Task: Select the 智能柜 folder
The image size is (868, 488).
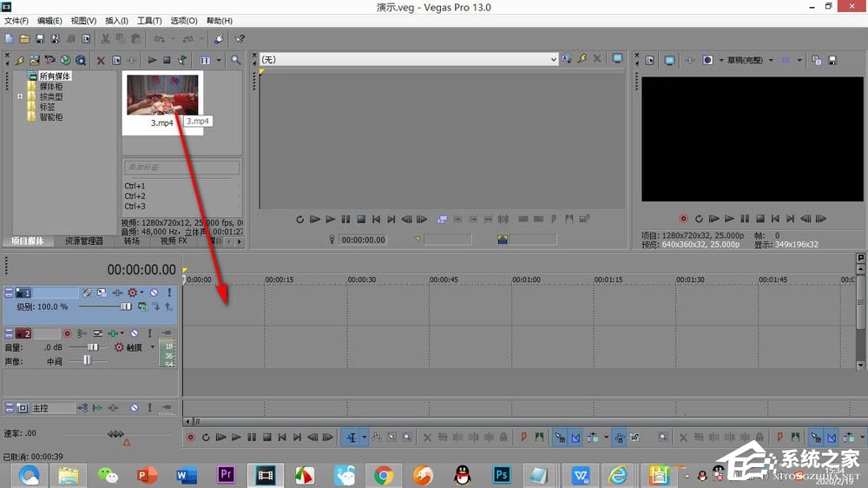Action: 50,117
